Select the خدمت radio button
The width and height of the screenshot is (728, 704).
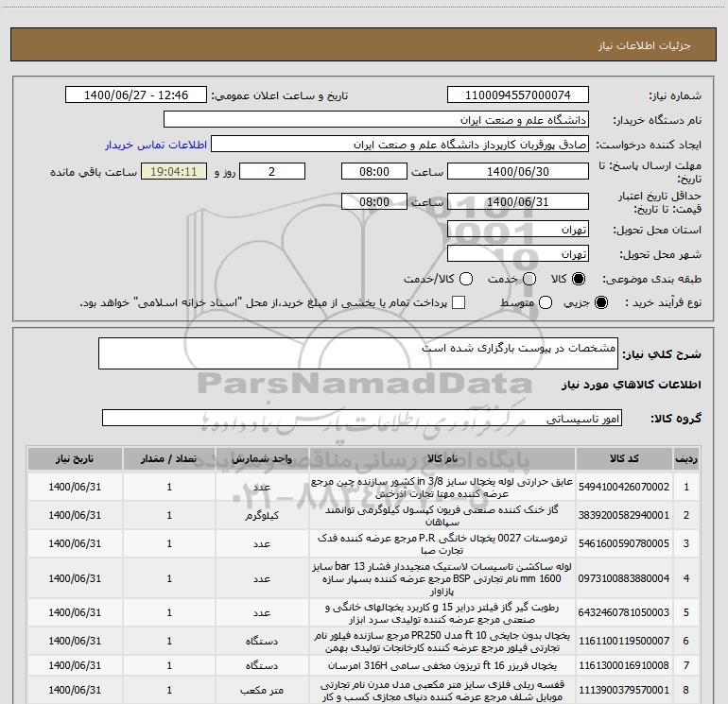529,279
